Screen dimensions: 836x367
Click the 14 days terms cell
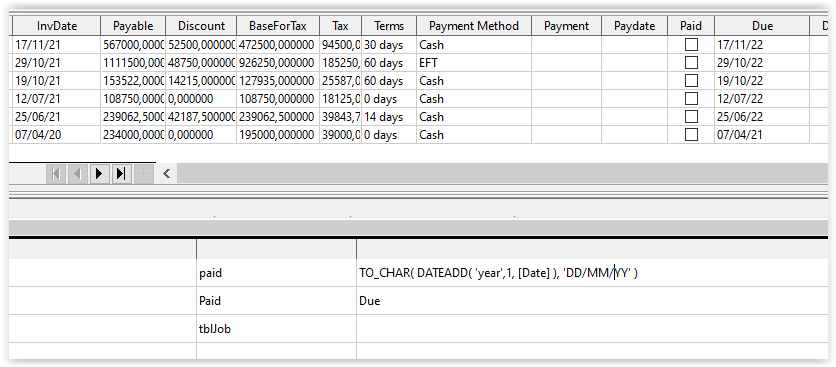coord(389,117)
